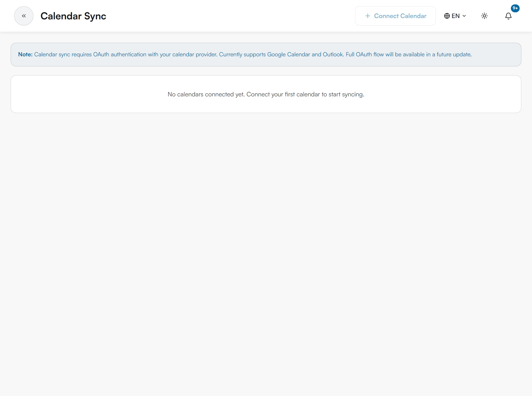
Task: Click the 9+ notification badge
Action: (515, 8)
